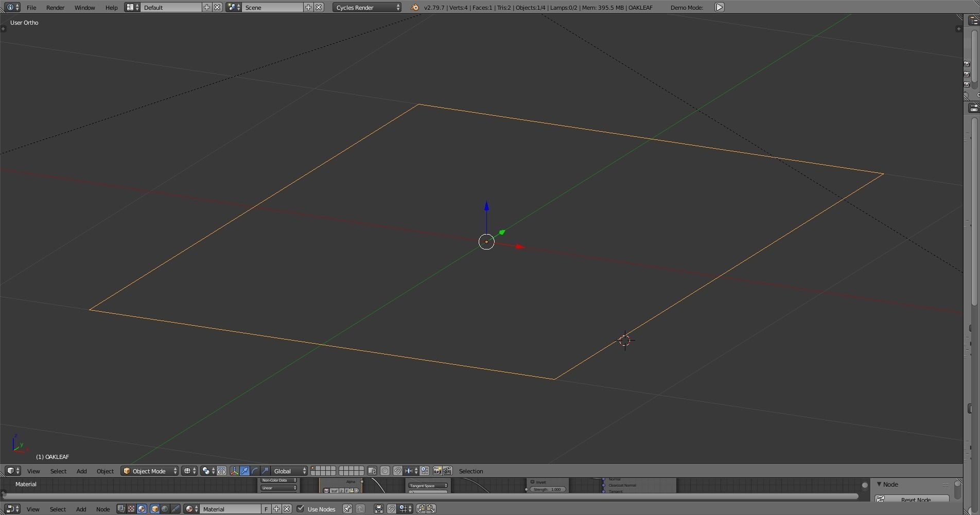Viewport: 980px width, 515px height.
Task: Click the Material name field
Action: point(231,509)
